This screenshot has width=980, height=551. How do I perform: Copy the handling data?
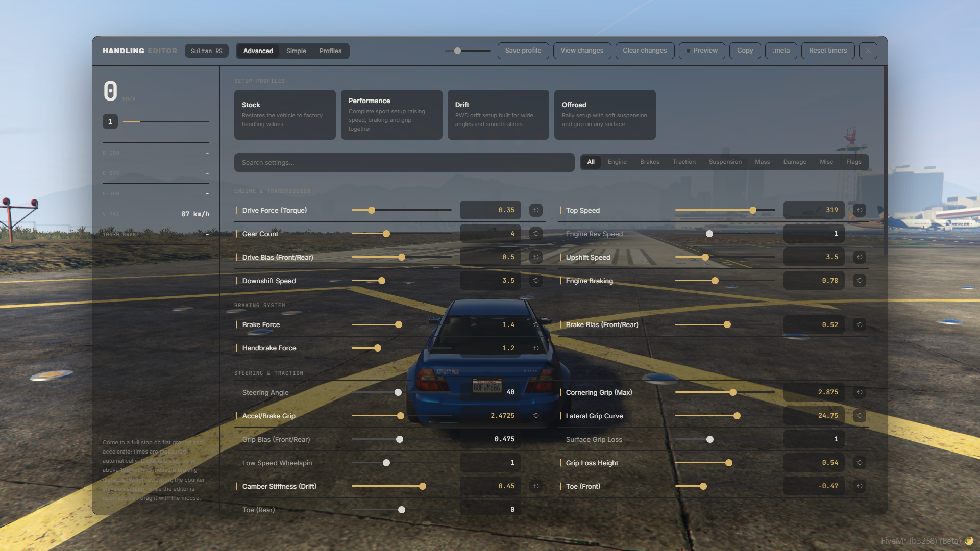[x=745, y=51]
